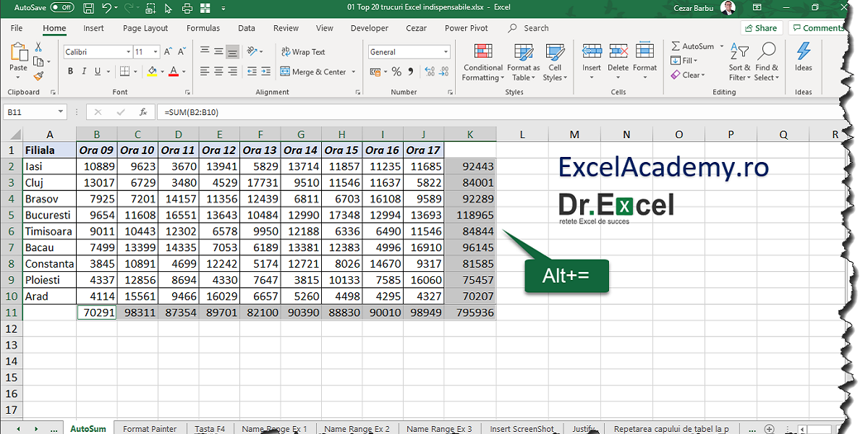Increase the cell indent
Screen dimensions: 868x434
(265, 72)
